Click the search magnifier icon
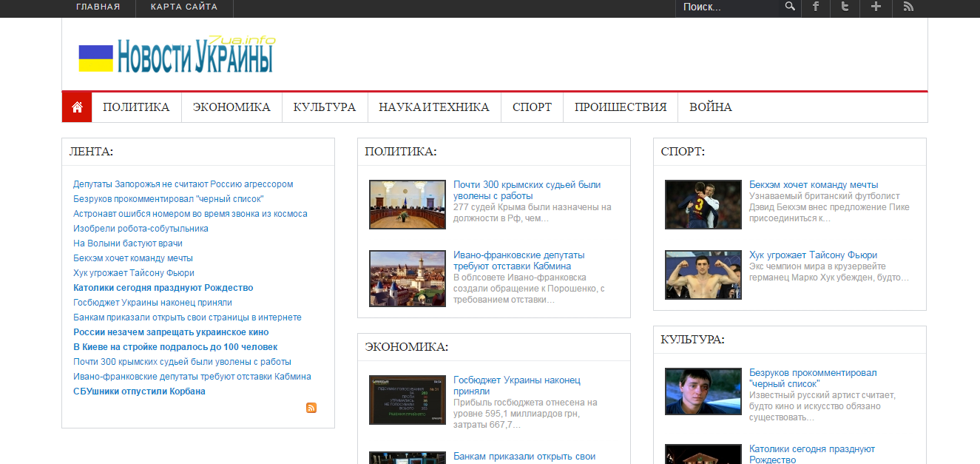The width and height of the screenshot is (980, 464). pyautogui.click(x=790, y=7)
